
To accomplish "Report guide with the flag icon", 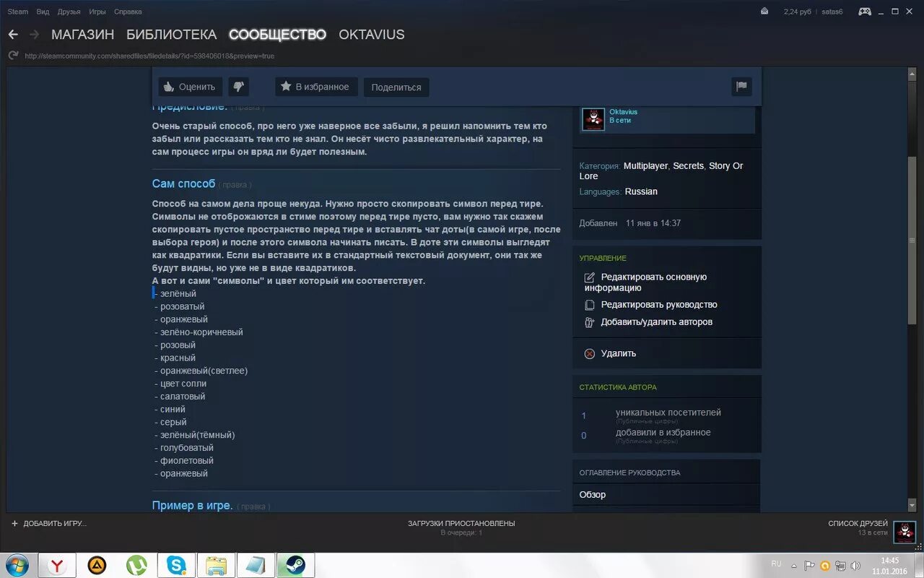I will pyautogui.click(x=741, y=87).
